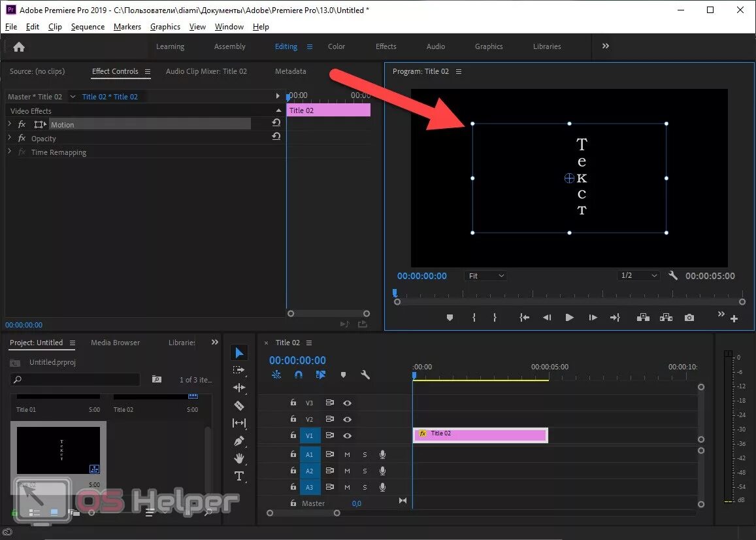Open Master clip dropdown in Effect Controls
This screenshot has width=756, height=540.
73,97
